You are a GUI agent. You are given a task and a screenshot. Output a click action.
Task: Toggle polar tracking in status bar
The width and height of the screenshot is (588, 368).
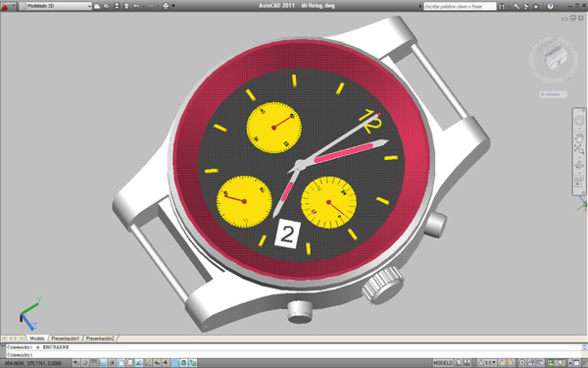[112, 363]
